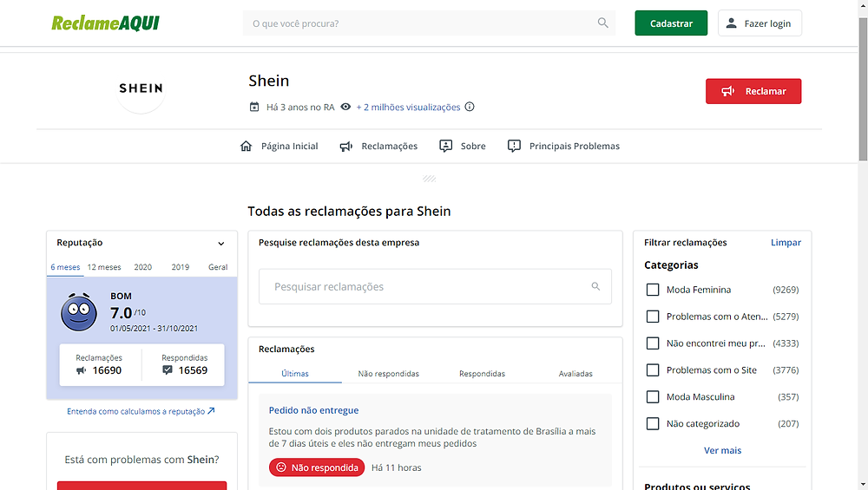Click the sad face icon on Não respondida
The image size is (868, 490).
click(x=281, y=467)
